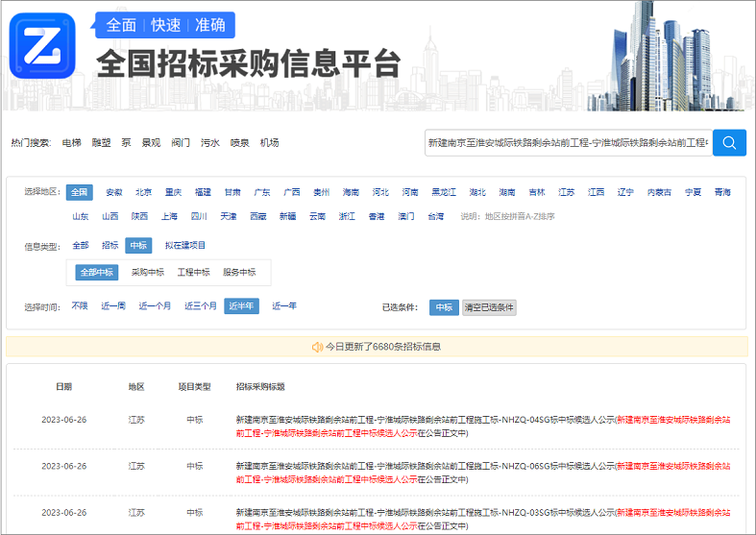Viewport: 756px width, 535px height.
Task: Choose 服务中标 subcategory
Action: (239, 272)
